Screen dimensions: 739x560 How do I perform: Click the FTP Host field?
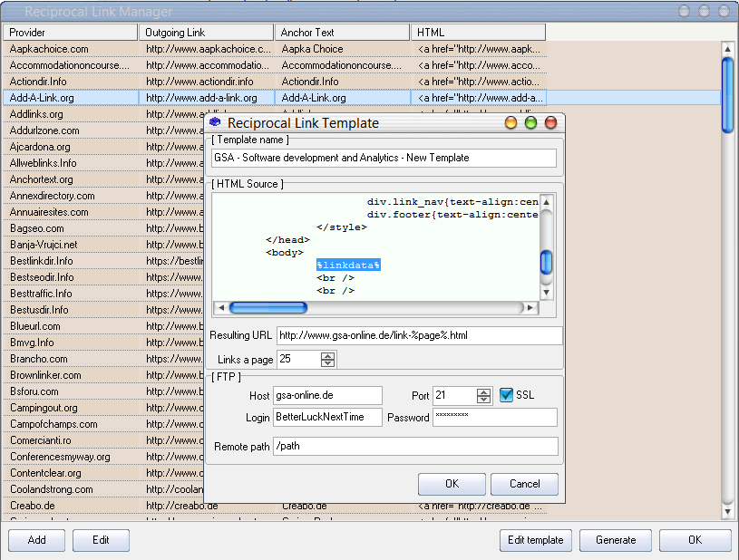click(x=327, y=395)
